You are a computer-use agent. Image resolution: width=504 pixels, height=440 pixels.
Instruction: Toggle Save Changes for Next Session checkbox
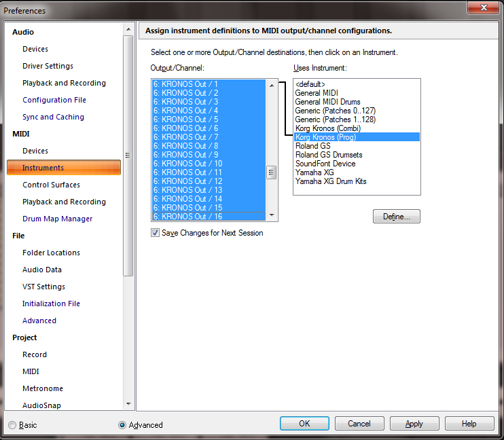155,233
